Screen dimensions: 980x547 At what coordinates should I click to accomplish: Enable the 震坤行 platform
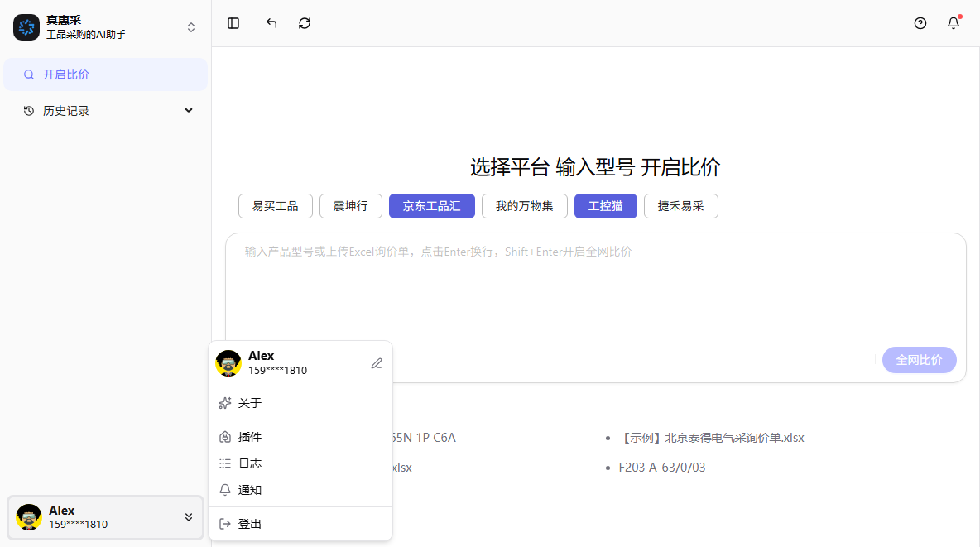[x=351, y=205]
